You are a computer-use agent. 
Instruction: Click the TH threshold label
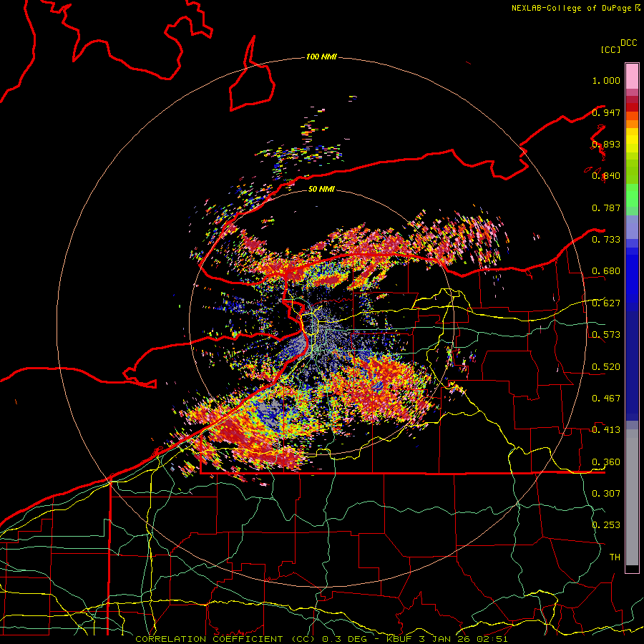(x=615, y=557)
